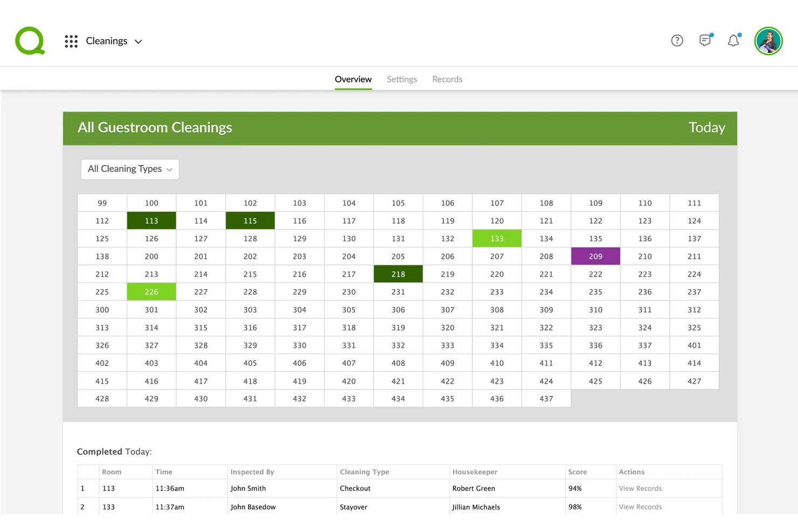Viewport: 798px width, 532px height.
Task: Click View Records for room 133
Action: (641, 507)
